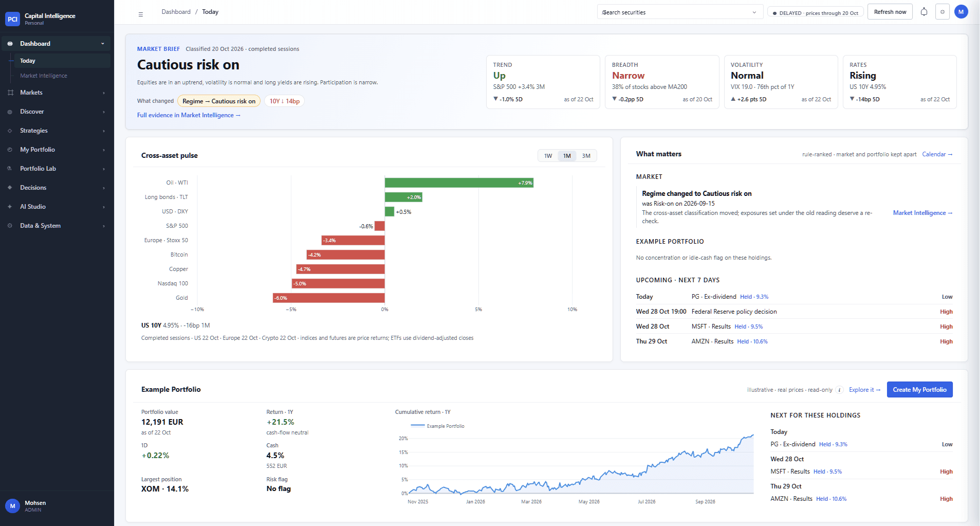The height and width of the screenshot is (526, 980).
Task: Click the AI Studio sidebar icon
Action: [x=10, y=207]
